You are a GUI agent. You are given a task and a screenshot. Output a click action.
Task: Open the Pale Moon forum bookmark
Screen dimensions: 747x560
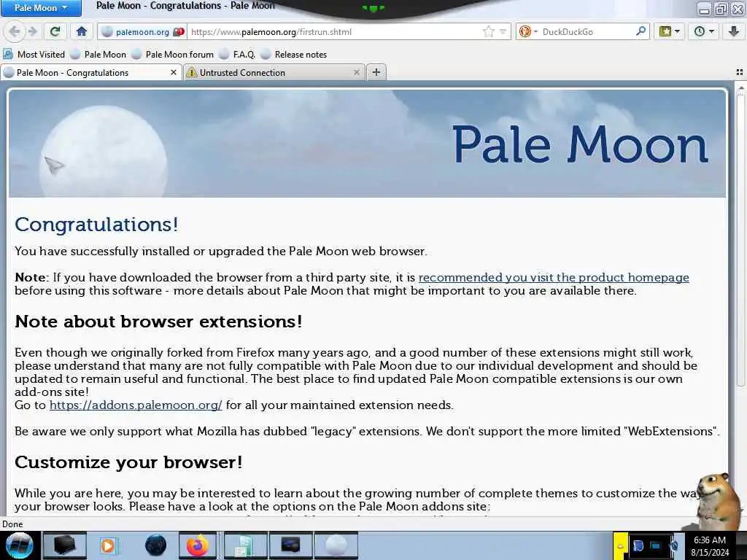(172, 54)
